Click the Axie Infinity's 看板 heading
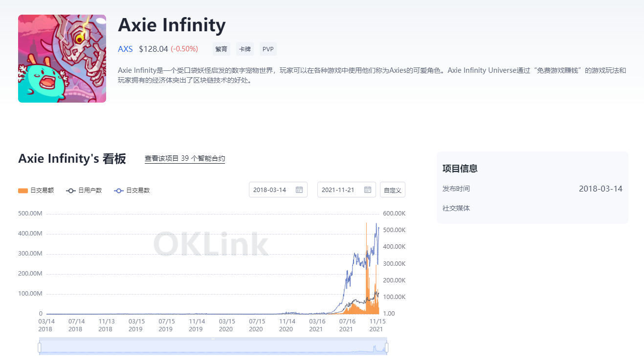The width and height of the screenshot is (644, 364). [72, 159]
